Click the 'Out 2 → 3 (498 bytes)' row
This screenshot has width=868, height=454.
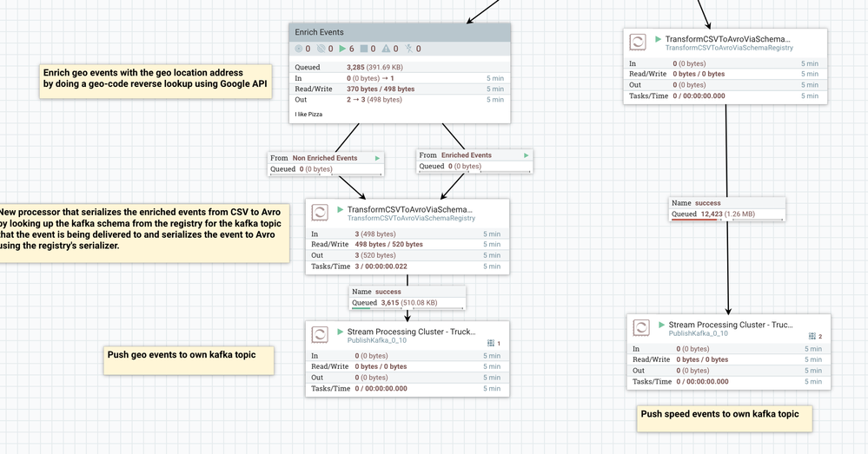point(400,100)
